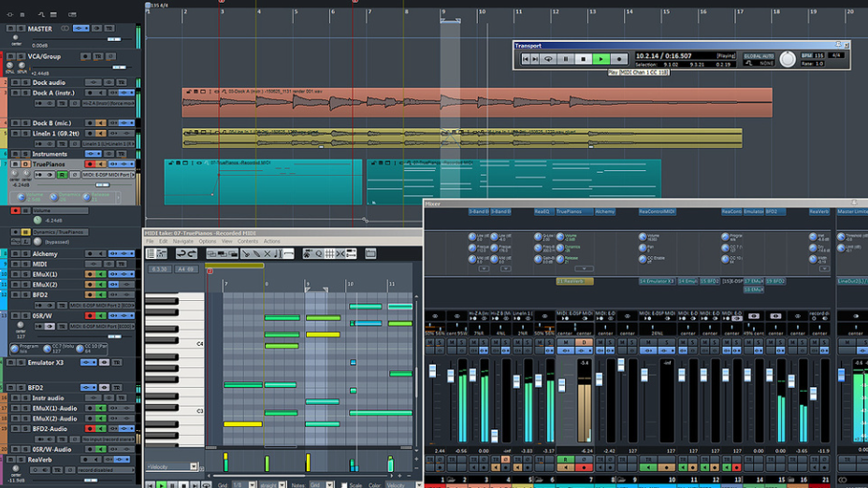Click the Play button in Transport
This screenshot has width=868, height=488.
pyautogui.click(x=601, y=59)
